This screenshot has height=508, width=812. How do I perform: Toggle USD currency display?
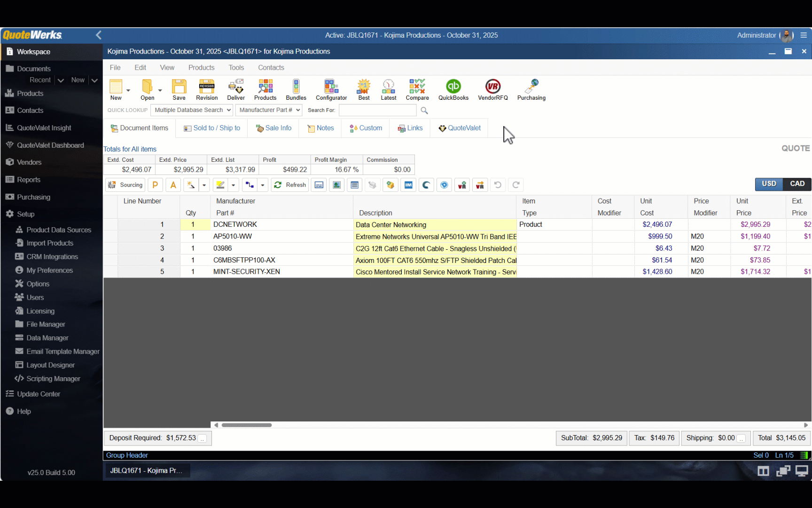tap(769, 184)
